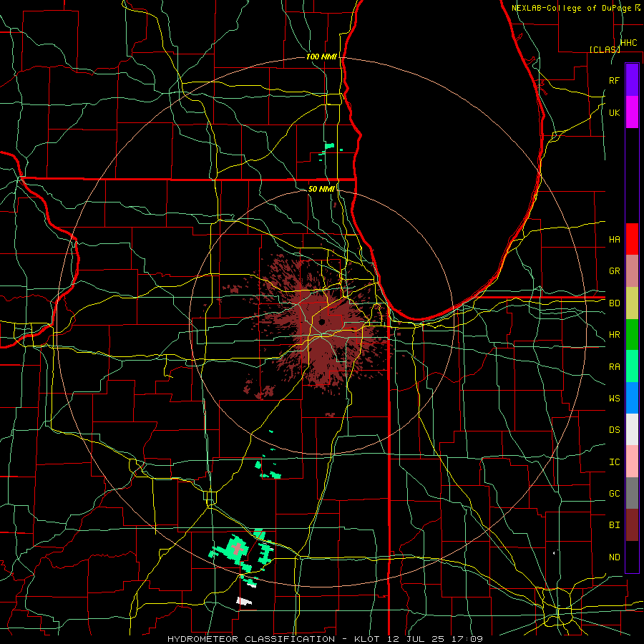Pick the HR dark green legend swatch
This screenshot has height=644, width=644.
pos(632,335)
